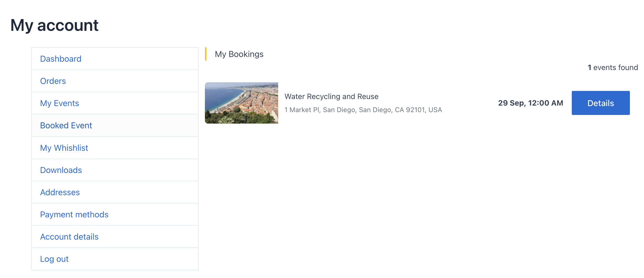Open My Events in account menu
The width and height of the screenshot is (644, 278).
[x=59, y=103]
